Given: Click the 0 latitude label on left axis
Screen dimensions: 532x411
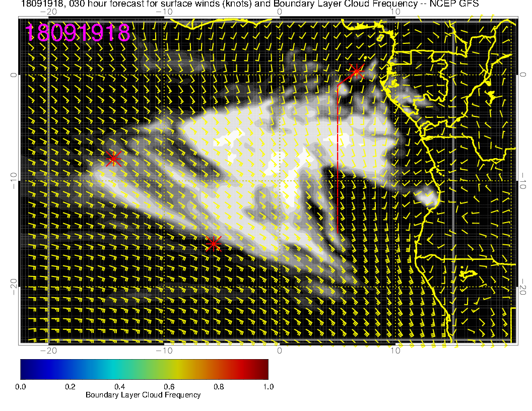Looking at the screenshot, I should pyautogui.click(x=15, y=75).
